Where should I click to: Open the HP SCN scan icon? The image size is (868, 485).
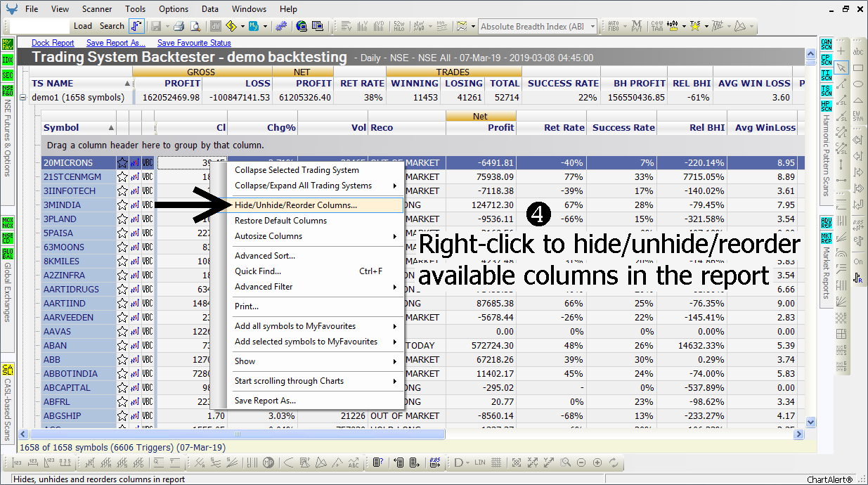point(826,106)
